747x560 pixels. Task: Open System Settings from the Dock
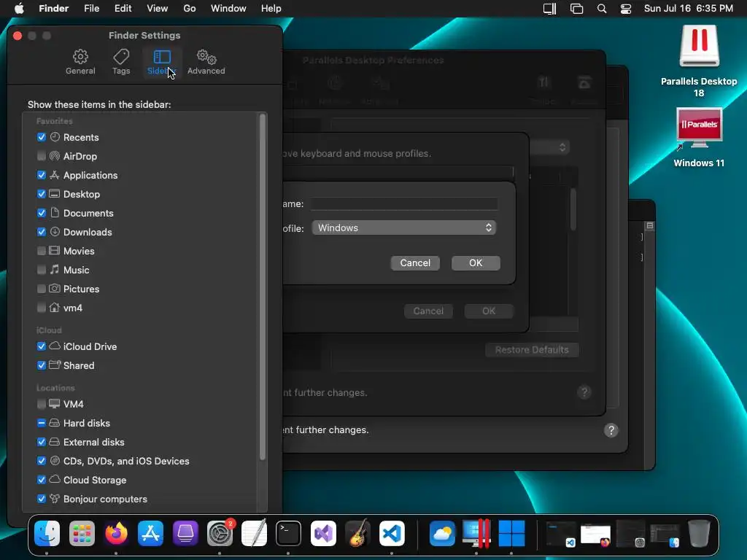tap(220, 533)
